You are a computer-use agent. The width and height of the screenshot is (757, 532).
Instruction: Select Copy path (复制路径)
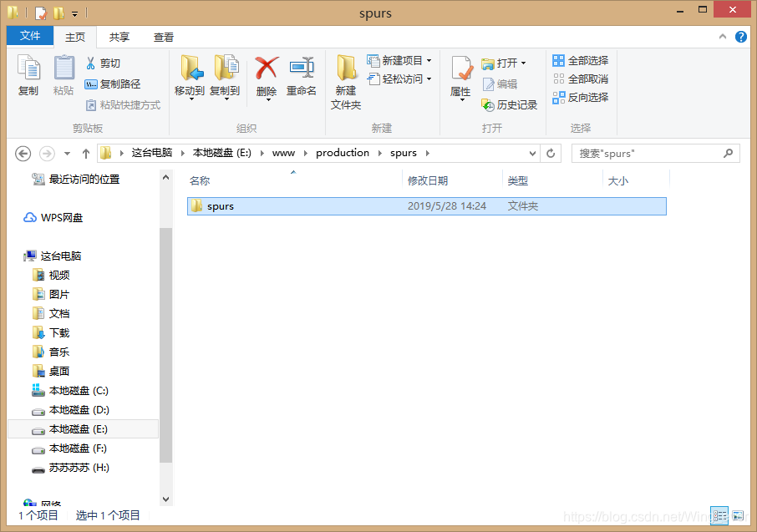pos(113,84)
